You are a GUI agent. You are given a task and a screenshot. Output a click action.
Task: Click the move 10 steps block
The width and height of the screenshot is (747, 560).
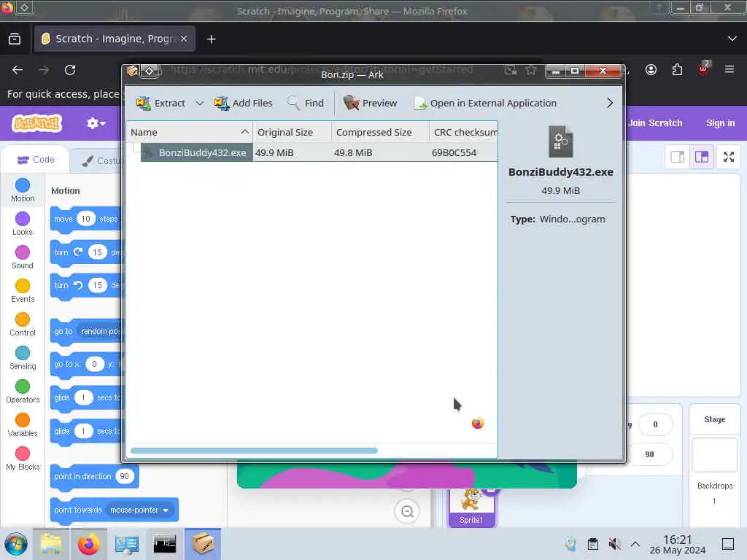[63, 219]
